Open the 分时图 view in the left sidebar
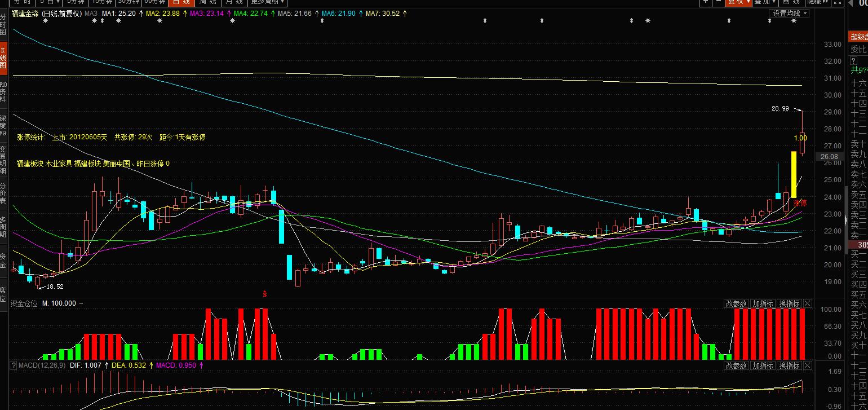The width and height of the screenshot is (868, 410). (3, 24)
